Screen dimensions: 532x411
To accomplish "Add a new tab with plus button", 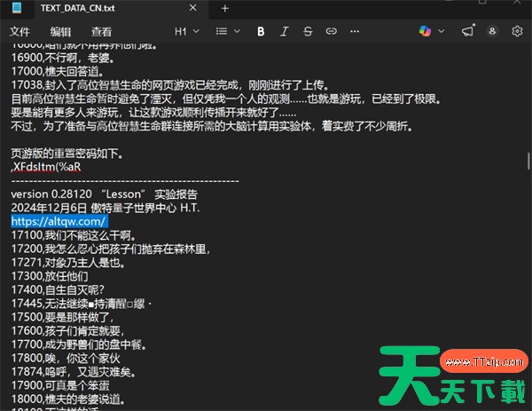I will [225, 9].
